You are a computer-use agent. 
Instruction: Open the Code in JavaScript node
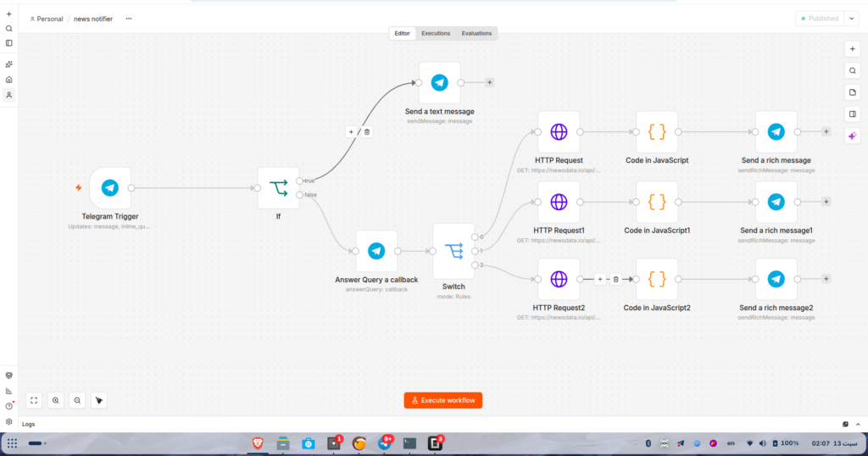click(x=657, y=132)
